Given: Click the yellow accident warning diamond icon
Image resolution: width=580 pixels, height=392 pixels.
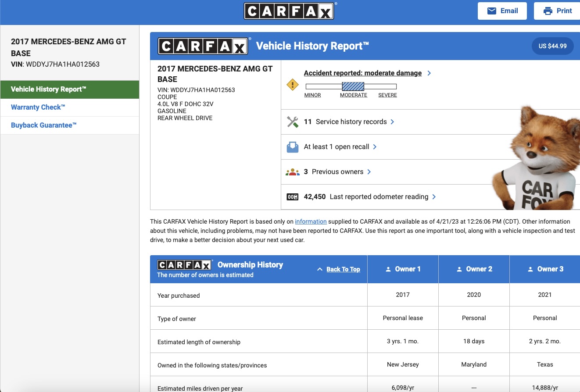Looking at the screenshot, I should click(293, 85).
